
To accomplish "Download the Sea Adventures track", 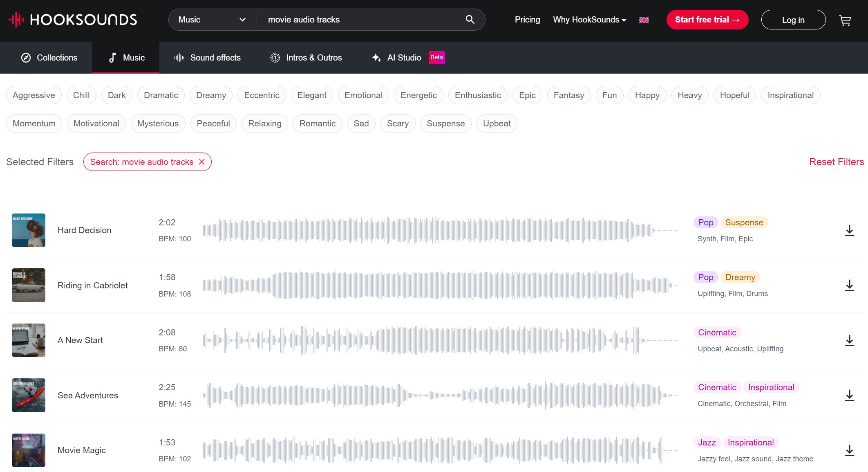I will click(850, 395).
